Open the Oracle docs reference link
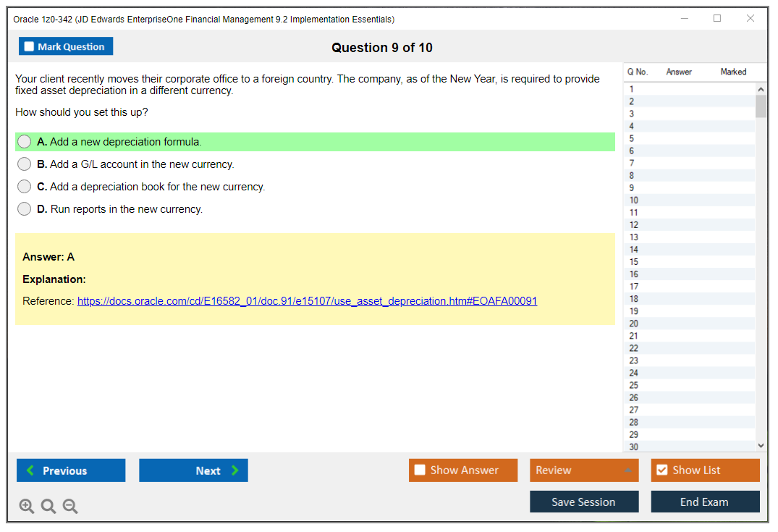778x532 pixels. pos(307,301)
